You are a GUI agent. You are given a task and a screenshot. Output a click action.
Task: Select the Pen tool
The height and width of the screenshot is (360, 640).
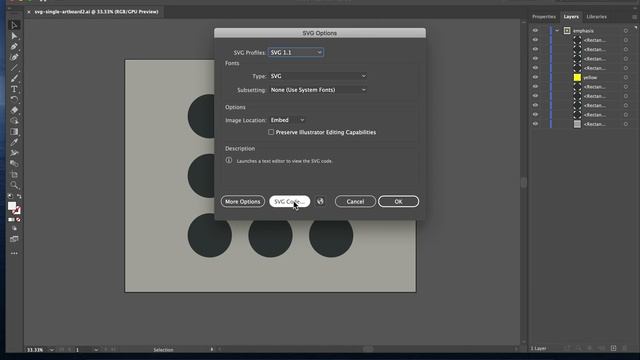click(x=14, y=47)
